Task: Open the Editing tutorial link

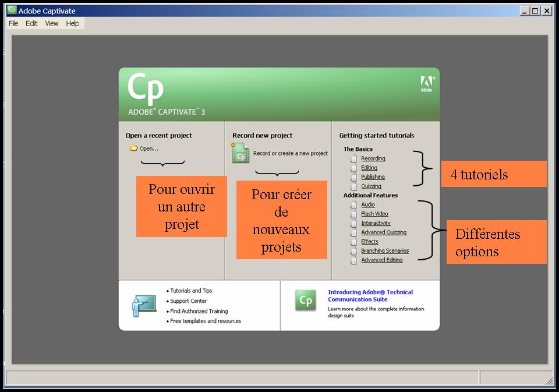Action: [369, 168]
